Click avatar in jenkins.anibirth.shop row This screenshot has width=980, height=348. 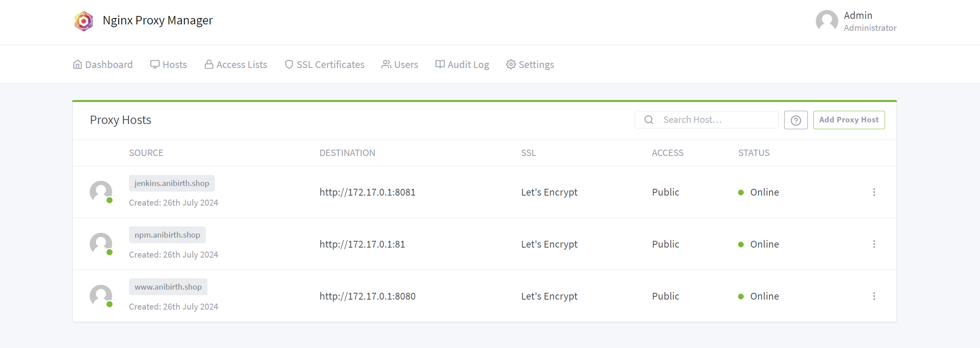click(101, 192)
